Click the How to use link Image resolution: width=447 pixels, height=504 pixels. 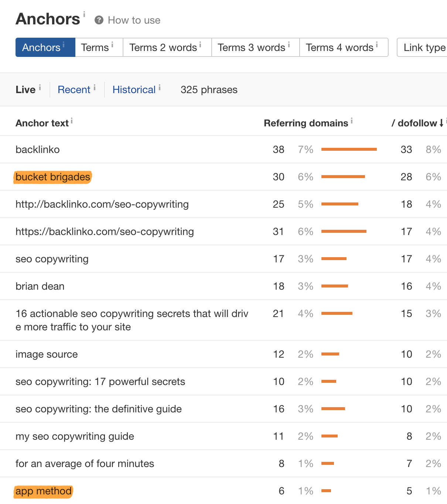134,20
